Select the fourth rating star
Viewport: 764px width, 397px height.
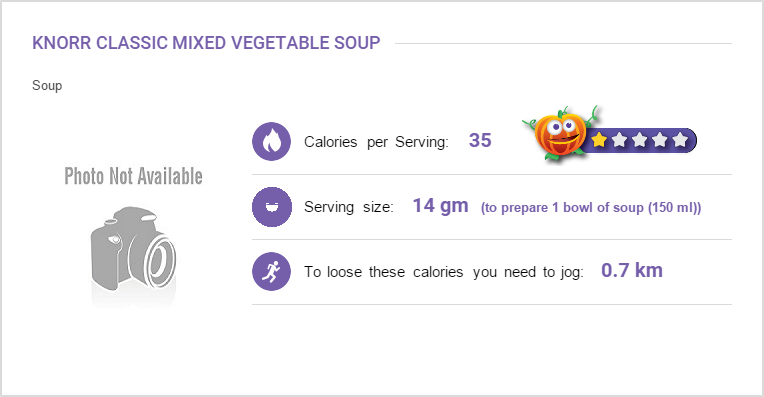pos(659,140)
